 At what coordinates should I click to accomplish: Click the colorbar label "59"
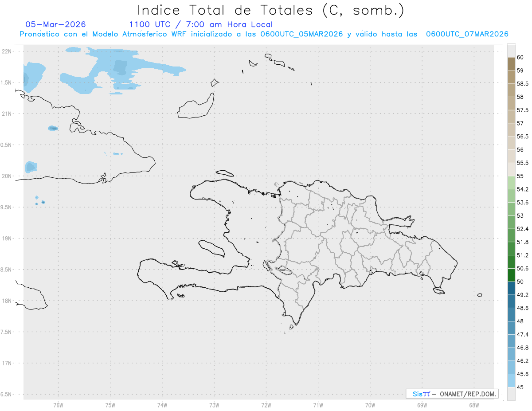pyautogui.click(x=520, y=70)
